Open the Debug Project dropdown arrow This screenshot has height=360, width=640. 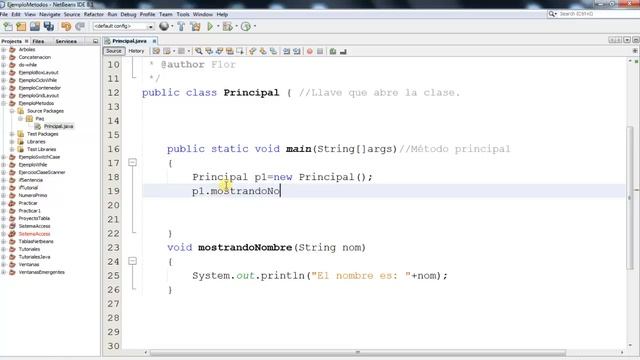click(236, 27)
